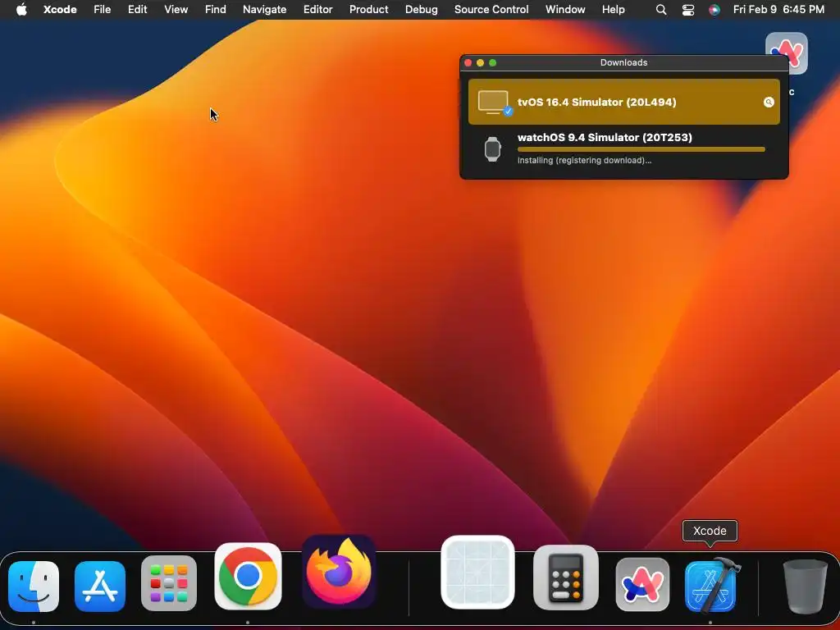Open the Trash in the Dock
Image resolution: width=840 pixels, height=630 pixels.
pos(805,586)
